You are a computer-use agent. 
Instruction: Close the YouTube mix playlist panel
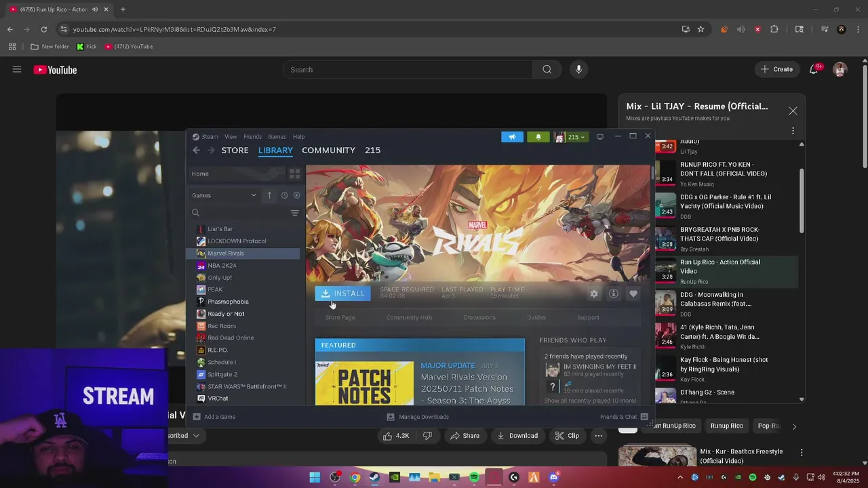tap(793, 110)
